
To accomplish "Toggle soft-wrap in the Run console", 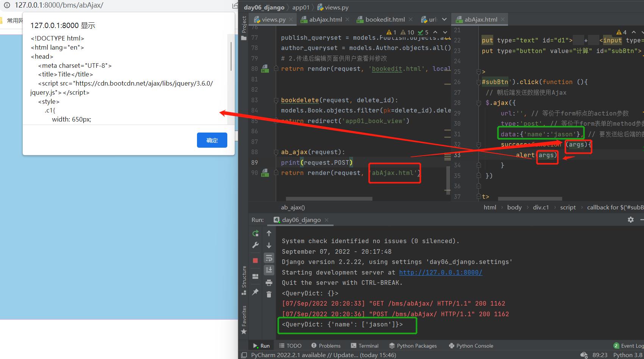I will click(x=269, y=258).
